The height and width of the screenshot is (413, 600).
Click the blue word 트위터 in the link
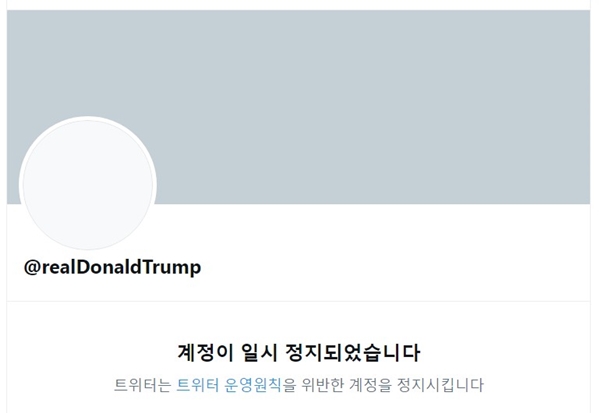coord(197,385)
